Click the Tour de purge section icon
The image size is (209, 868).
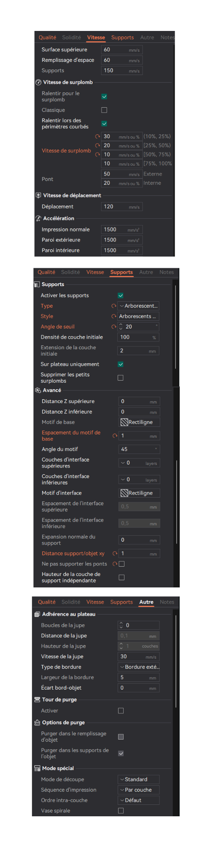(37, 699)
